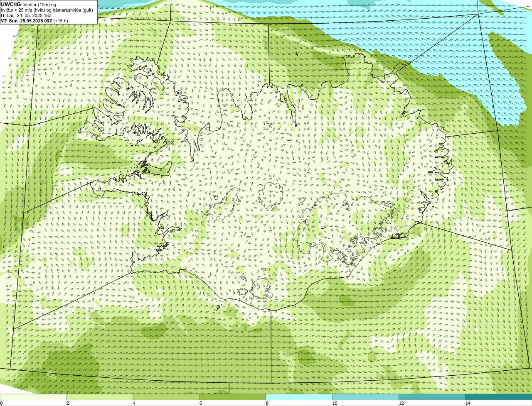Click the text "hviður > 25 m/s (hvítt) og hámarkshviða (gult)"

[47, 10]
